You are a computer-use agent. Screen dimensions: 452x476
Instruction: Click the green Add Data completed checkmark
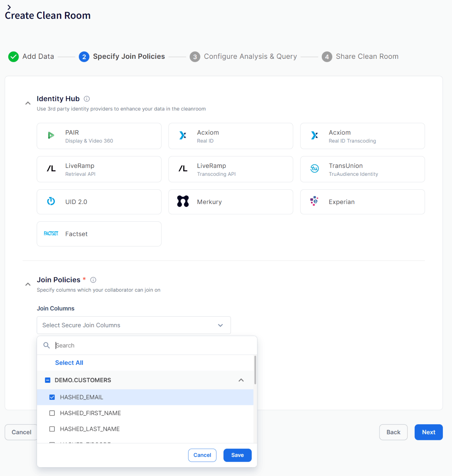pos(14,57)
